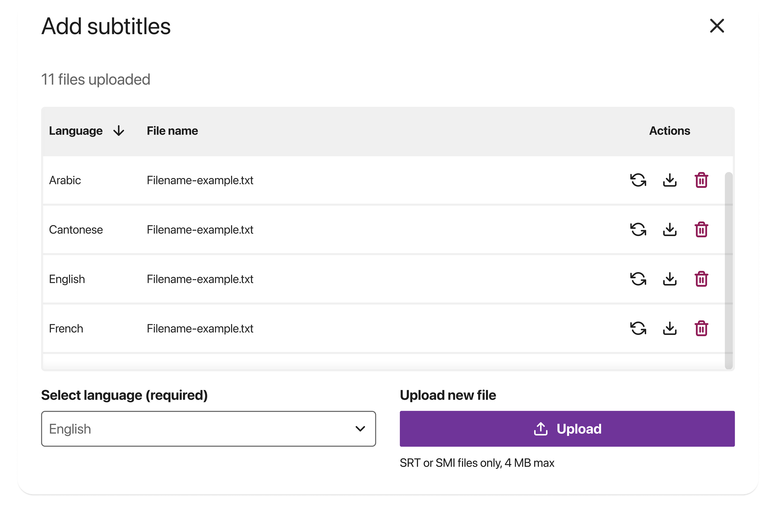Click the 'Add subtitles' heading
Image resolution: width=776 pixels, height=532 pixels.
[106, 26]
